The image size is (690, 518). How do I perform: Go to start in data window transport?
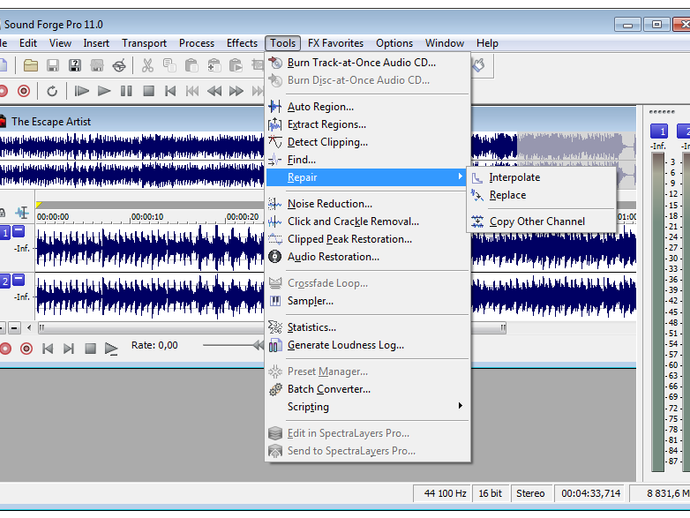pyautogui.click(x=48, y=349)
